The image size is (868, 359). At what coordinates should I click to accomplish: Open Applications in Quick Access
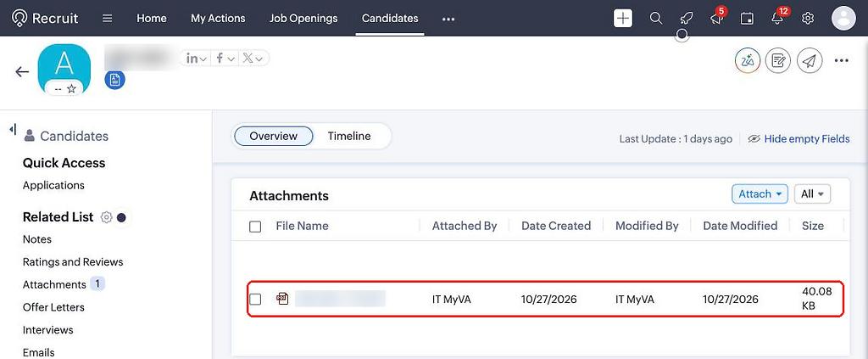53,185
